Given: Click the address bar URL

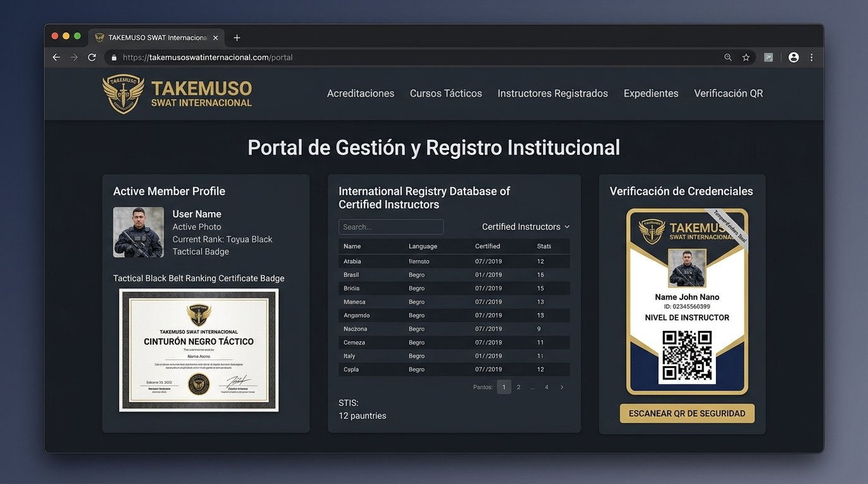Looking at the screenshot, I should point(208,57).
